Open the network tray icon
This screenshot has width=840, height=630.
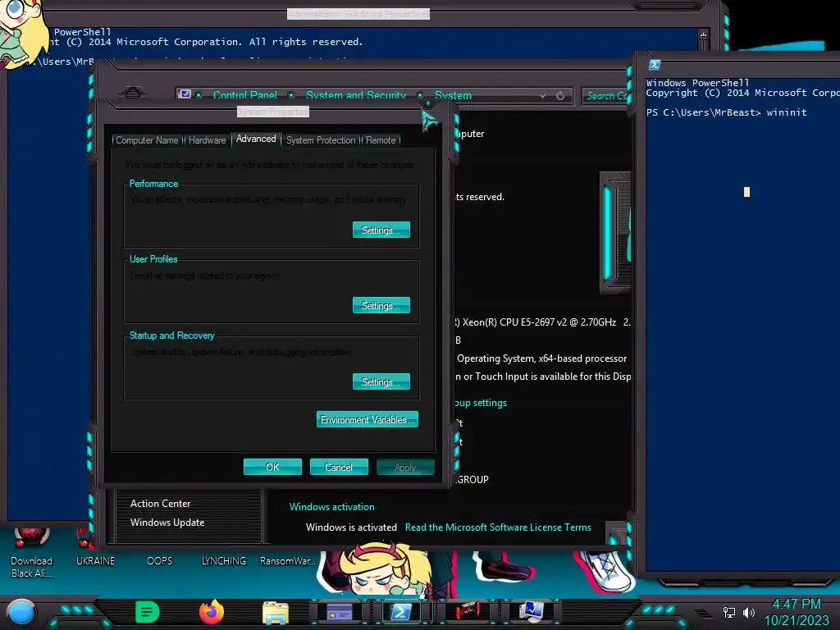point(728,612)
